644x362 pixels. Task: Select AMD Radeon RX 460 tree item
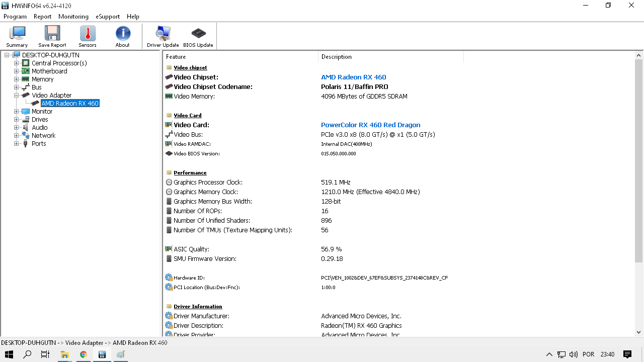coord(70,104)
